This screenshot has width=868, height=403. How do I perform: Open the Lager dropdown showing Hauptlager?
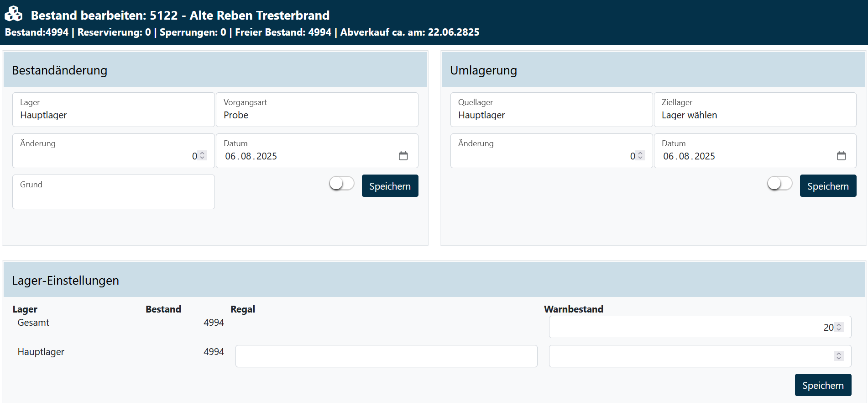tap(113, 110)
